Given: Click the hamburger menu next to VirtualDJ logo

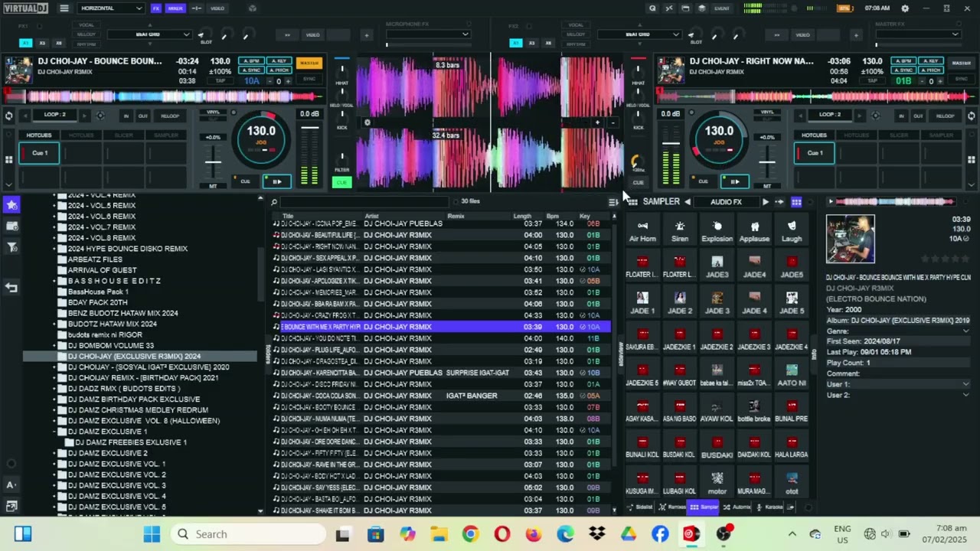Looking at the screenshot, I should tap(64, 8).
